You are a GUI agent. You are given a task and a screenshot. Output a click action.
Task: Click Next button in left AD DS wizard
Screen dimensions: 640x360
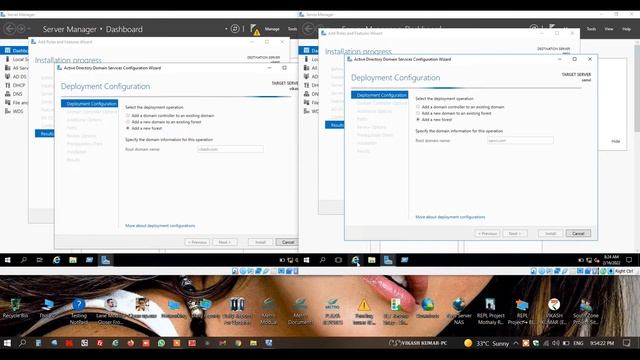pyautogui.click(x=224, y=242)
